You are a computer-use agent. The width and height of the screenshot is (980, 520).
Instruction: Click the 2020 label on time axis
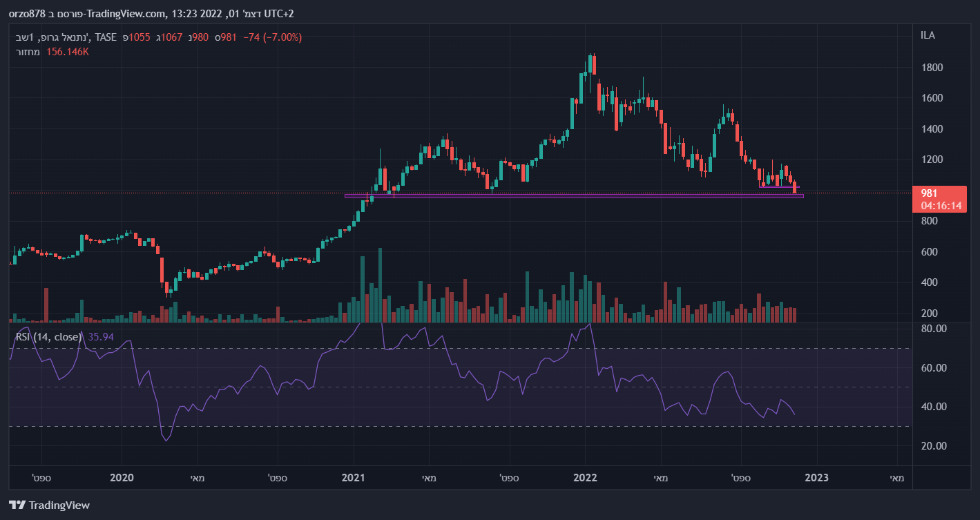pyautogui.click(x=122, y=477)
